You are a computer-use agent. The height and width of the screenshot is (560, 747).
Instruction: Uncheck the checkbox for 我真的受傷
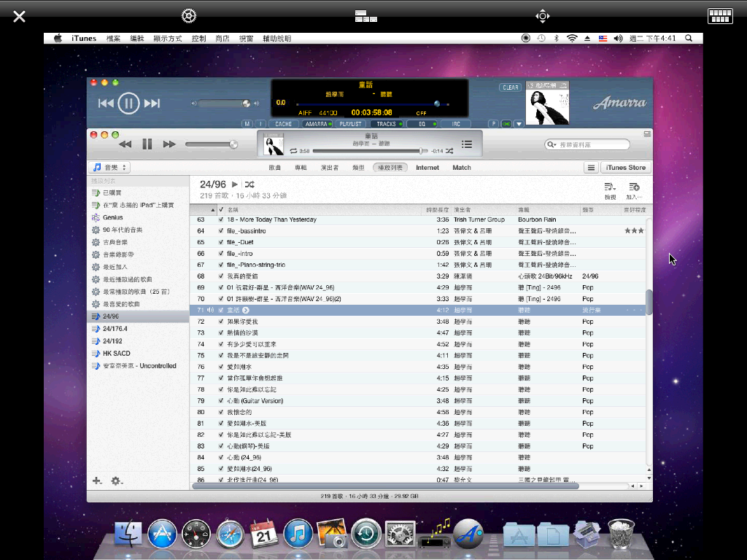click(x=220, y=276)
